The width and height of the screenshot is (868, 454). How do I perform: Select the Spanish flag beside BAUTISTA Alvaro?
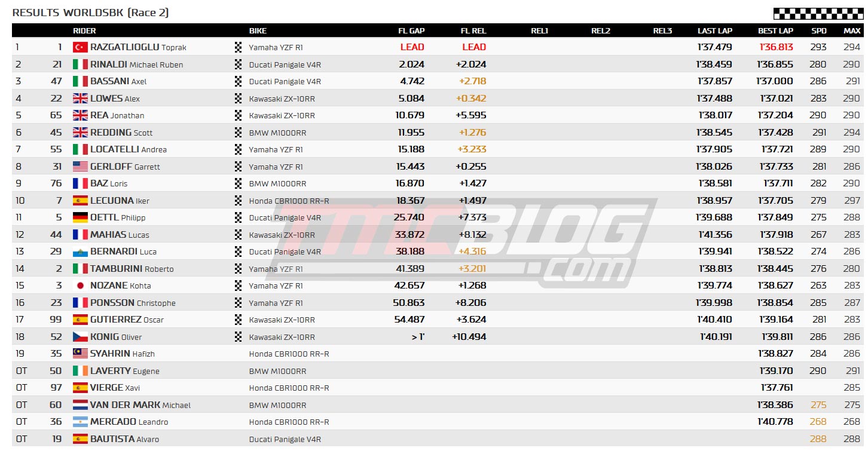pos(80,438)
